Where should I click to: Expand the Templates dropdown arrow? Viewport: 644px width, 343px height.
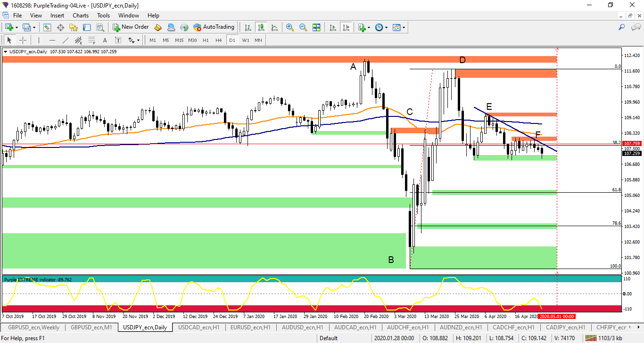click(404, 27)
